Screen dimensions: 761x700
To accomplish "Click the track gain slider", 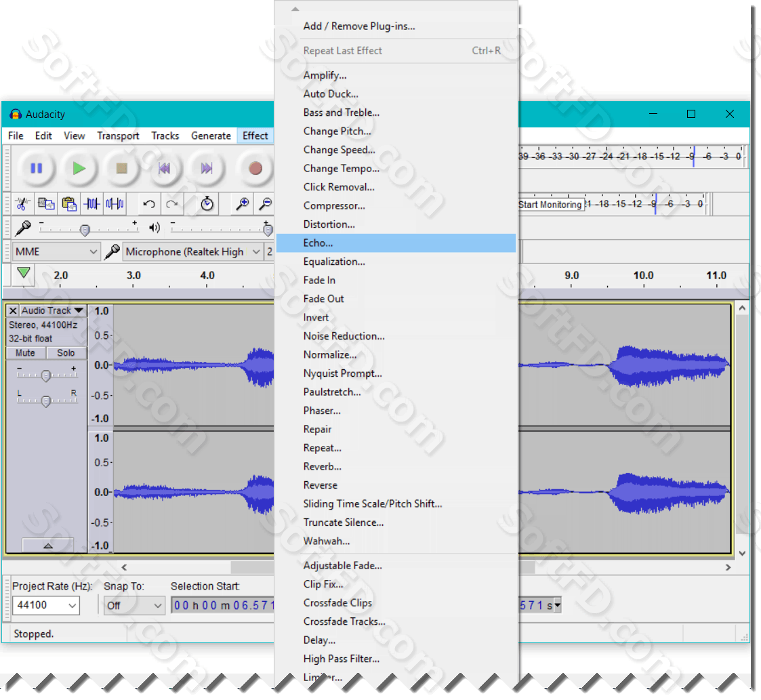I will pyautogui.click(x=47, y=374).
